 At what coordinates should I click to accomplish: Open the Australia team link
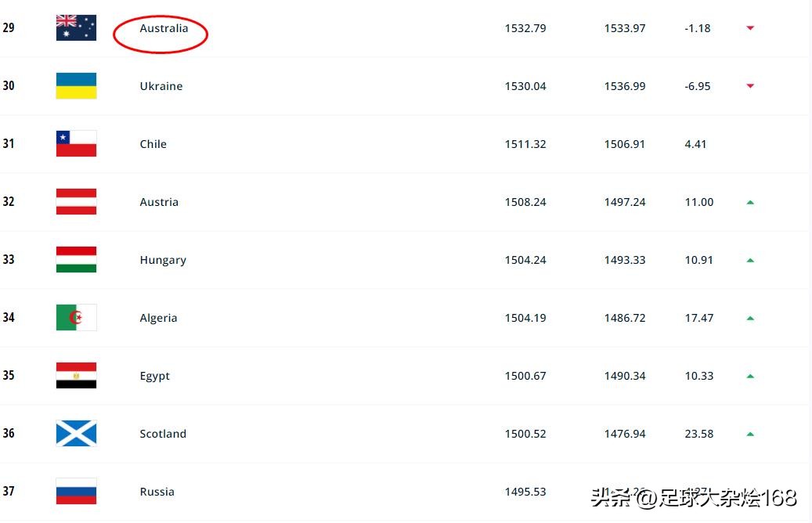(x=164, y=28)
